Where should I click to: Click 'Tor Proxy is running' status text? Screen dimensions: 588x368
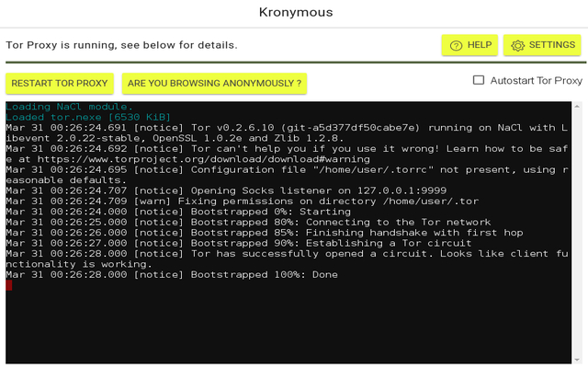pyautogui.click(x=121, y=45)
